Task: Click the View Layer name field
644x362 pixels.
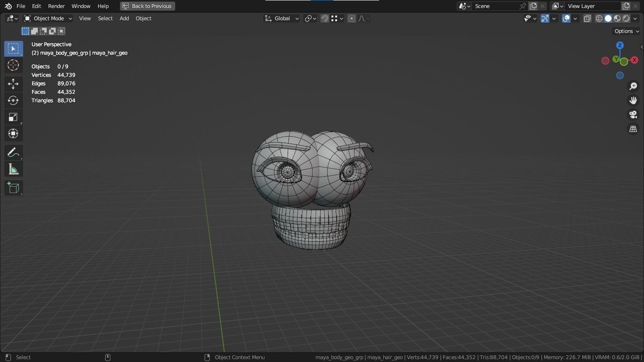Action: [593, 6]
